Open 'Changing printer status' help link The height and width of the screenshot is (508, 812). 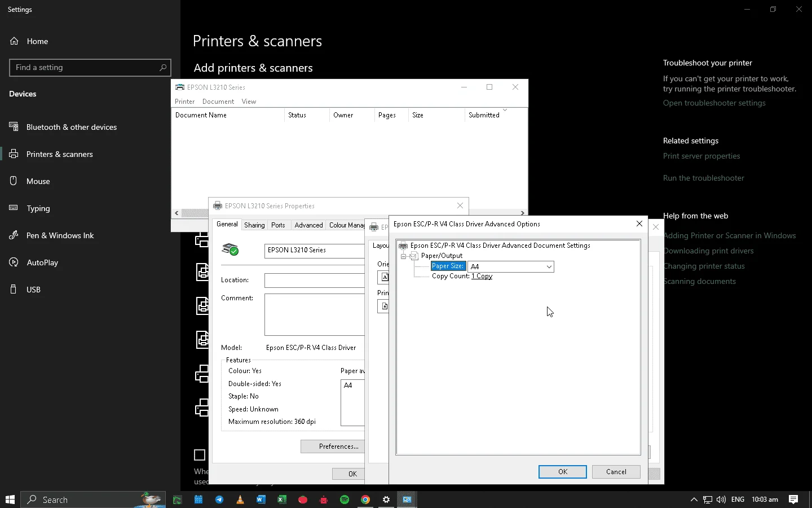click(704, 266)
